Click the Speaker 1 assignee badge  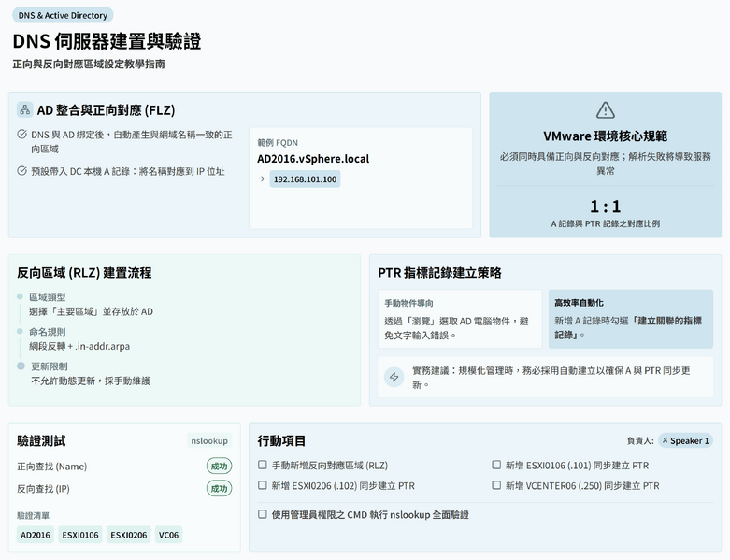(685, 440)
